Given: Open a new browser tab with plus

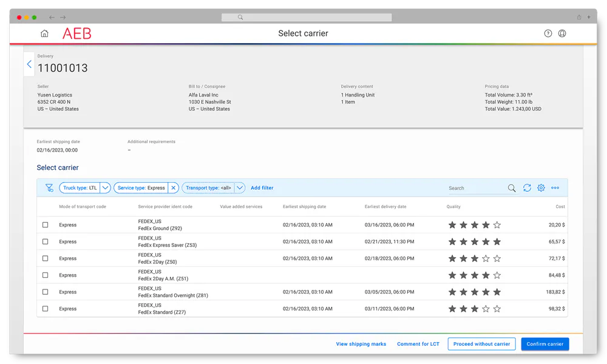Looking at the screenshot, I should point(589,17).
